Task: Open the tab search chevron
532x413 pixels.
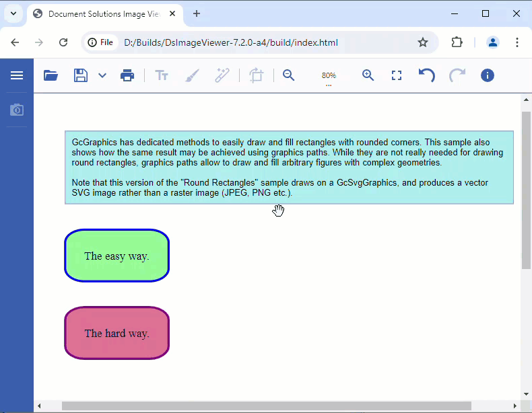Action: tap(13, 13)
